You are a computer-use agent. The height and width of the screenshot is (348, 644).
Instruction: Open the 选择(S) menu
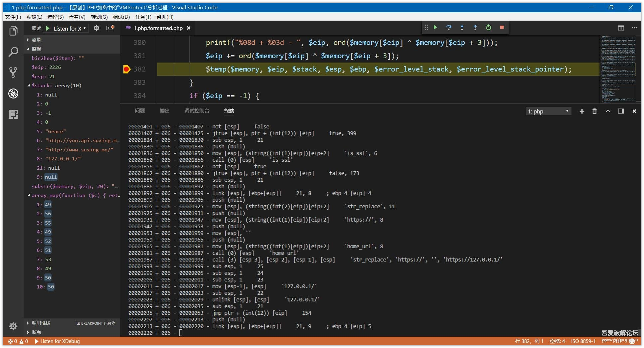pyautogui.click(x=56, y=17)
